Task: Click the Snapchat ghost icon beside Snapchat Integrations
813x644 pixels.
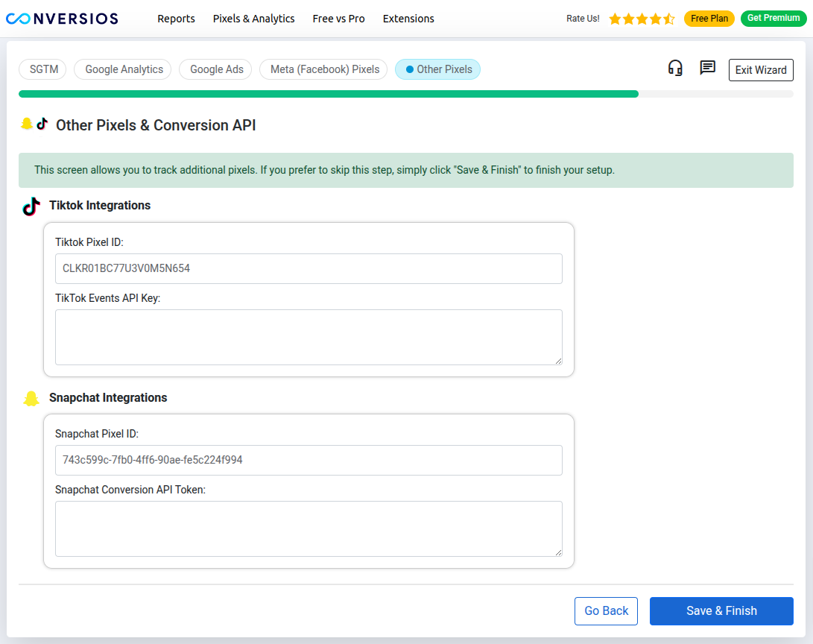Action: (31, 398)
